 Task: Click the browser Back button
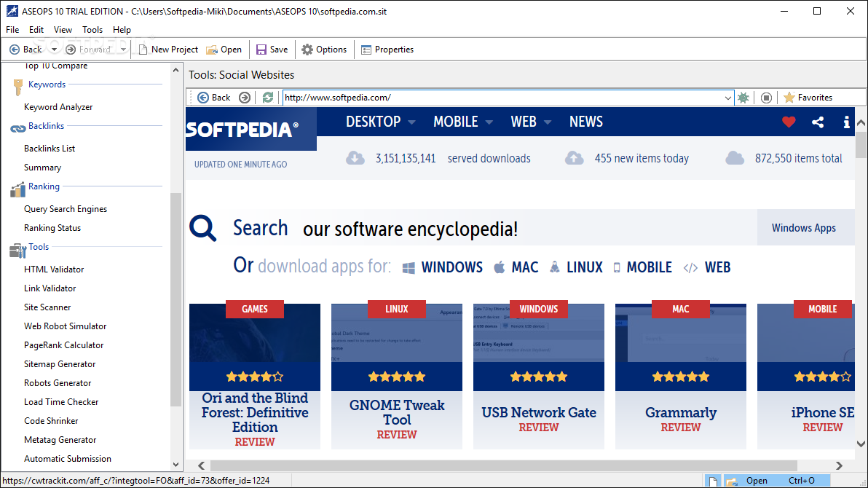(213, 98)
